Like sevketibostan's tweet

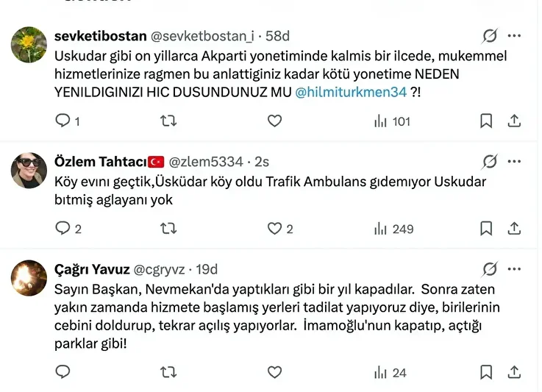(x=274, y=121)
